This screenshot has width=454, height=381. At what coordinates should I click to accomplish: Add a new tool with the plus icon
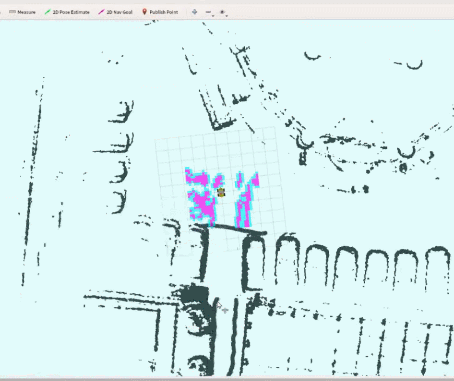pos(194,12)
